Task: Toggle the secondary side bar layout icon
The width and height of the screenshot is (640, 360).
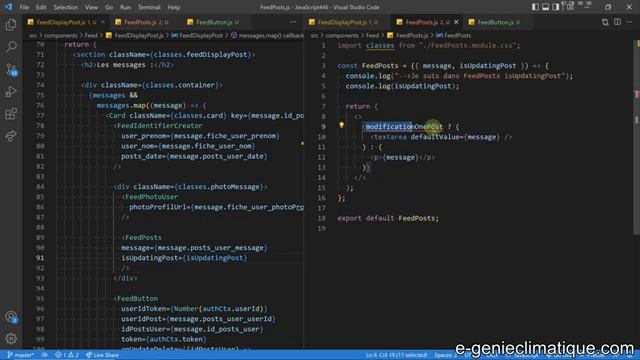Action: (x=556, y=7)
